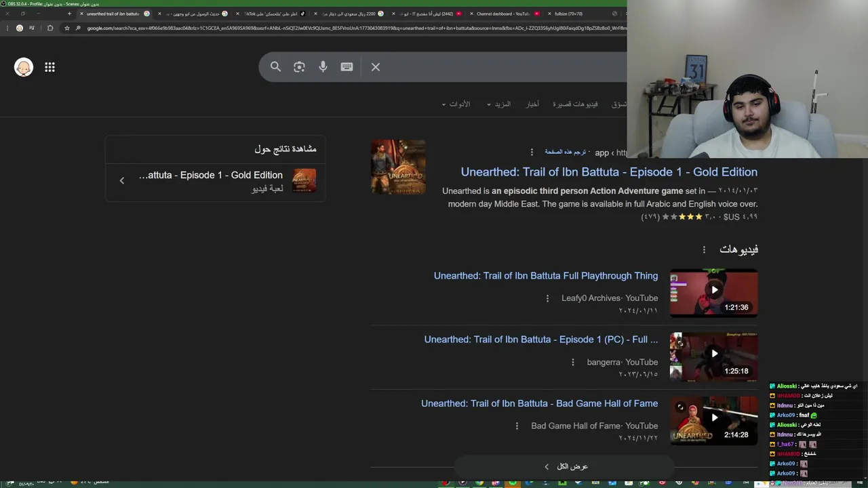868x488 pixels.
Task: Click the star rating under the result
Action: 682,217
